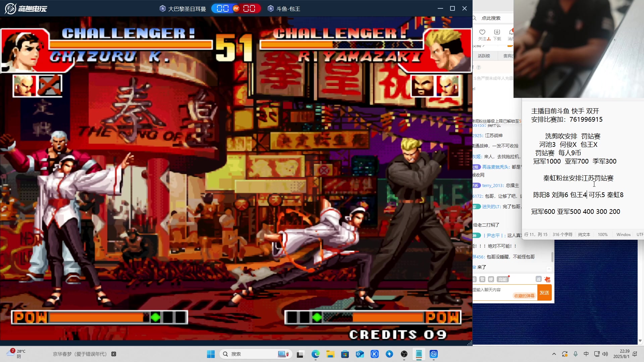Image resolution: width=644 pixels, height=362 pixels.
Task: Open the blue bird app on taskbar
Action: 389,354
